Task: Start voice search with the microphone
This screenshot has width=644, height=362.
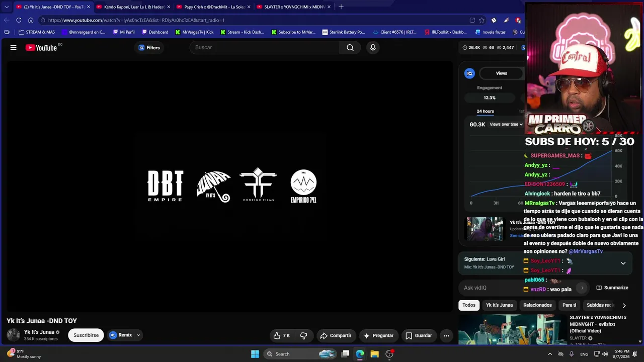Action: [373, 48]
